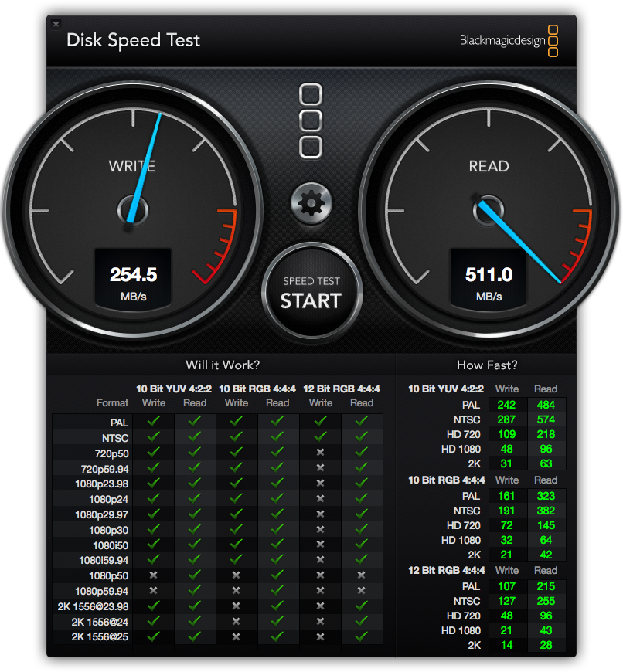Screen dimensions: 623x672
Task: Click 10 Bit YUV 4:2:2 header in How Fast
Action: (445, 389)
